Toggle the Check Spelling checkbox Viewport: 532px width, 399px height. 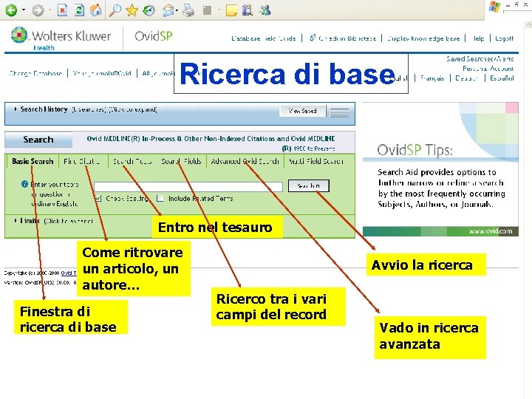coord(98,198)
